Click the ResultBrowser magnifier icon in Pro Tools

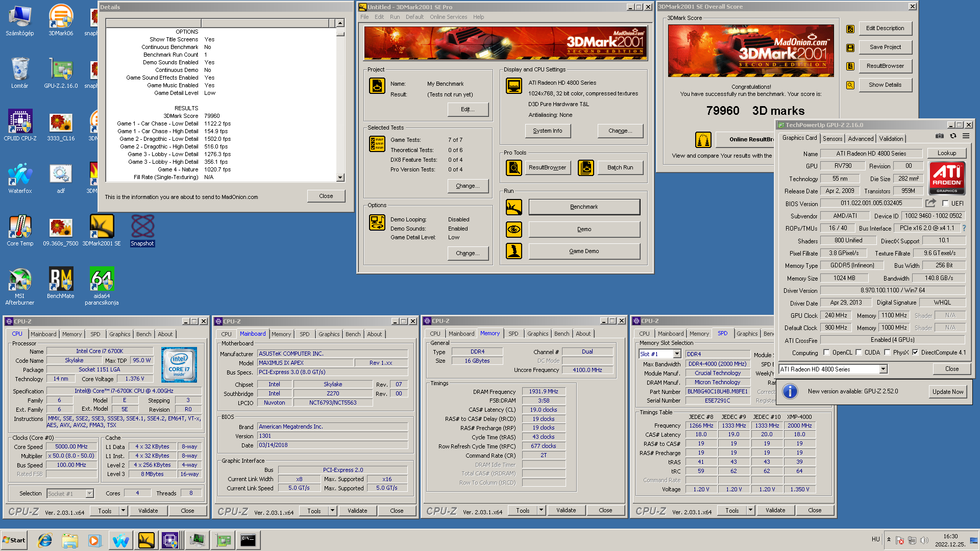[514, 167]
